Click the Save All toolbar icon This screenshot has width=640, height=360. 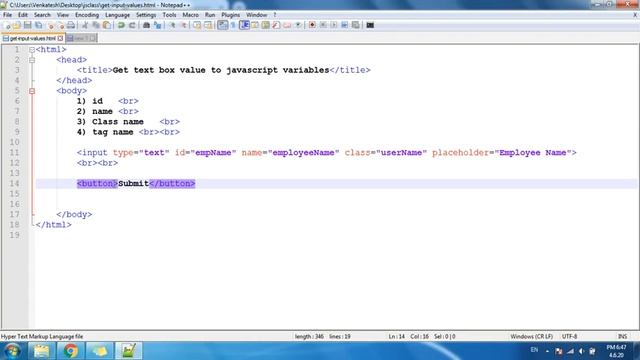pyautogui.click(x=38, y=25)
